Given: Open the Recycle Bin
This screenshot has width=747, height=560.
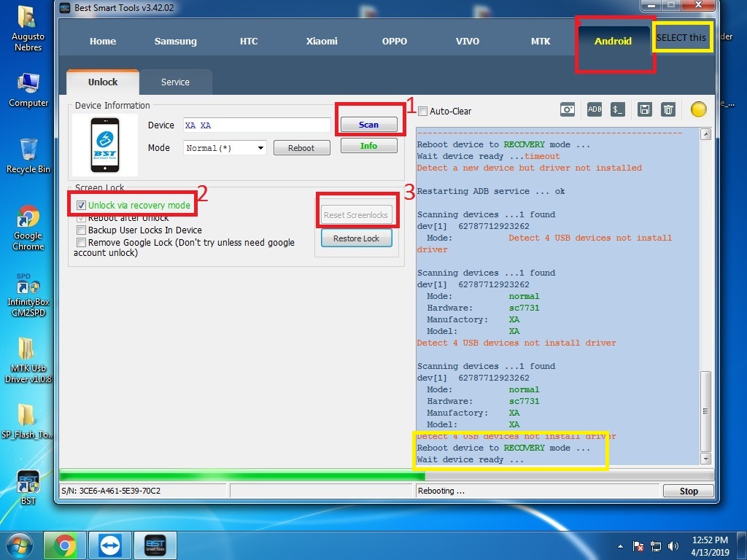Looking at the screenshot, I should click(28, 156).
